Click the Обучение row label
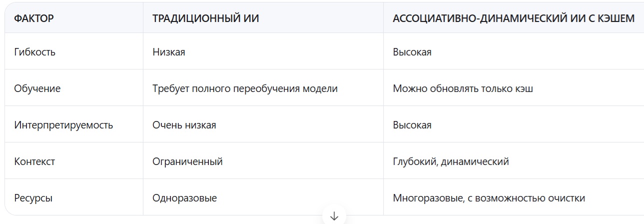This screenshot has width=644, height=224. point(37,88)
